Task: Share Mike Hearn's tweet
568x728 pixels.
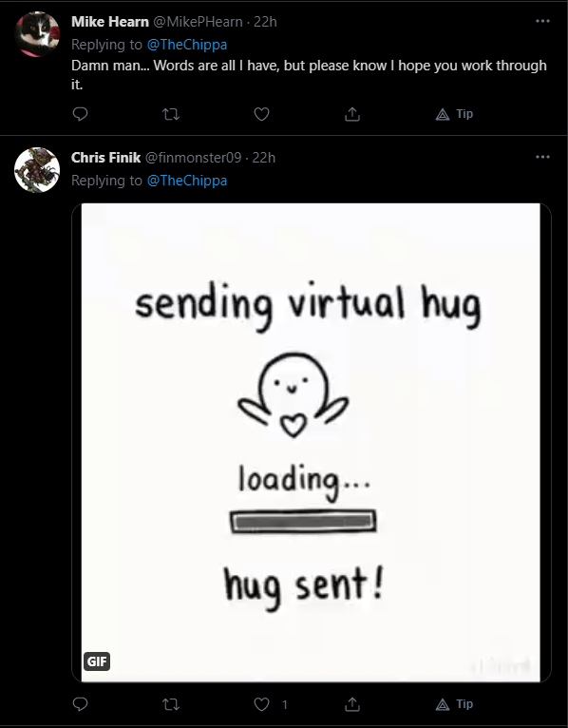Action: [352, 114]
